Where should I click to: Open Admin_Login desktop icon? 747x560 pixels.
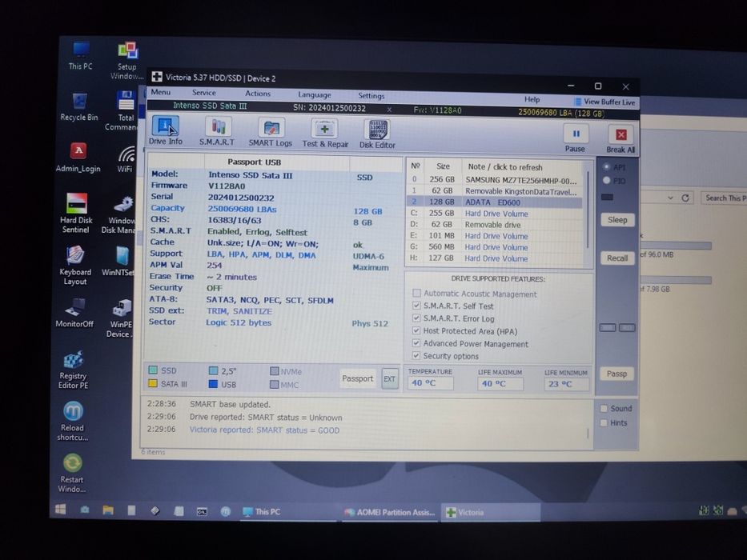pos(78,158)
